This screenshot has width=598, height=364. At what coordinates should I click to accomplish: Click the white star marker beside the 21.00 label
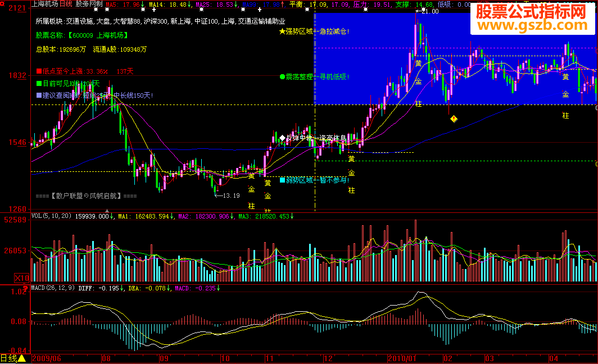423,9
